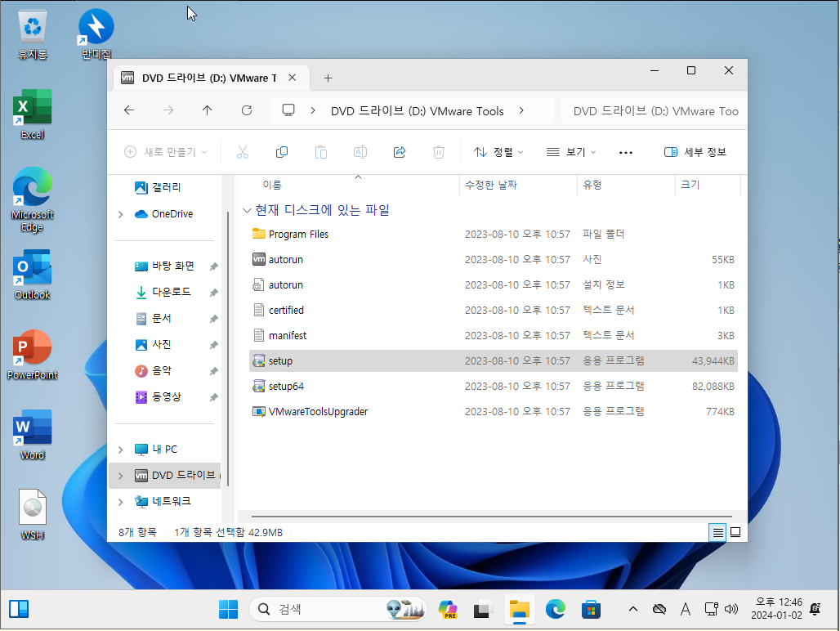Open chevron after PC icon in address bar
The image size is (840, 631).
tap(314, 110)
